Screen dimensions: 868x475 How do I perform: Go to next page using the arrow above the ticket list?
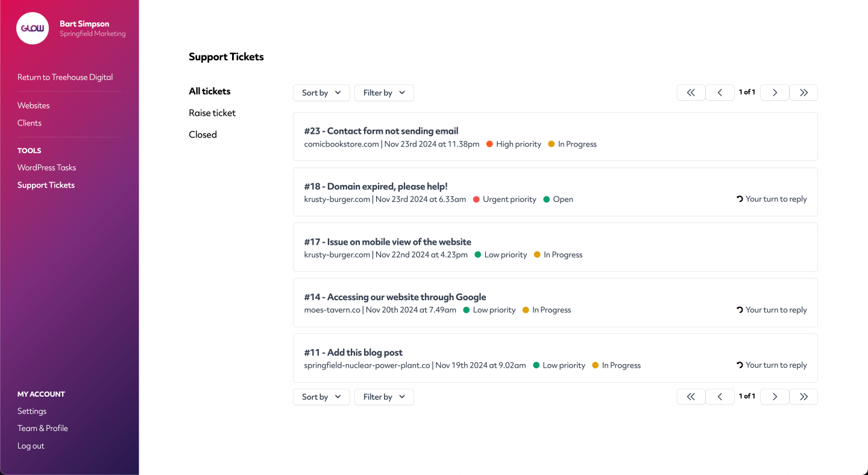775,92
